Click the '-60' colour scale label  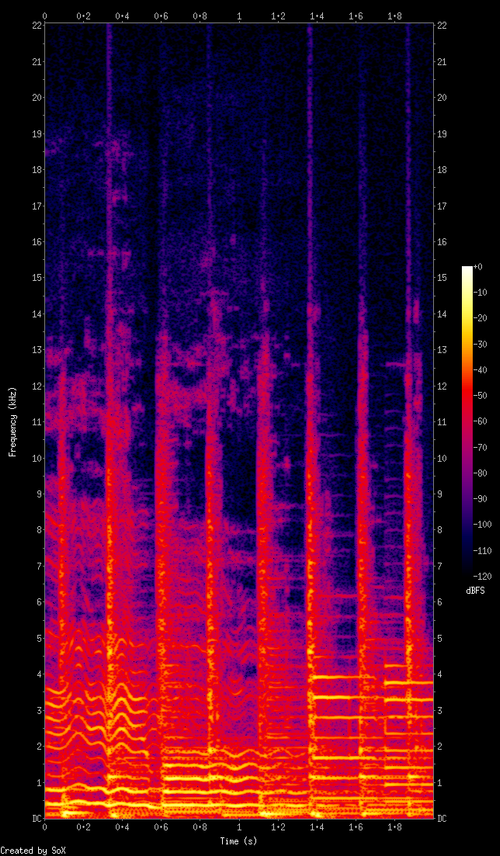(x=481, y=421)
